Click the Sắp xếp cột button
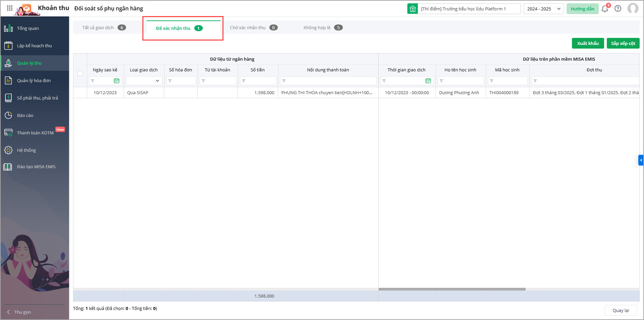The width and height of the screenshot is (644, 320). click(x=623, y=43)
